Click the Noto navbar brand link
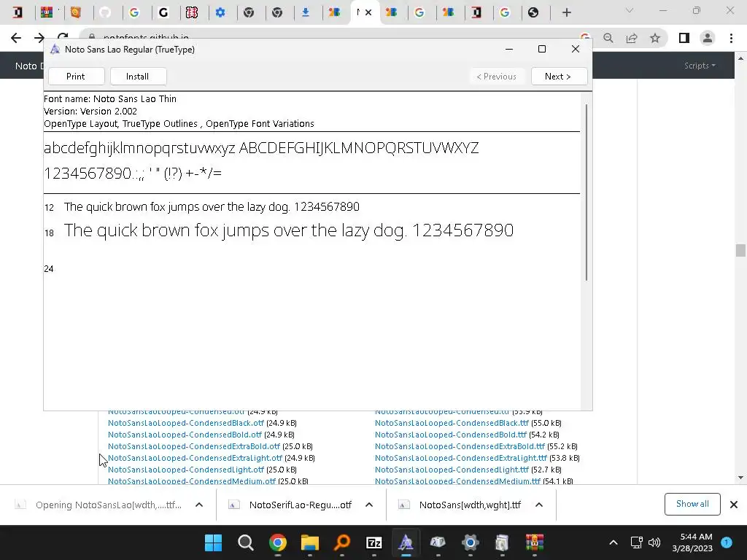 28,66
